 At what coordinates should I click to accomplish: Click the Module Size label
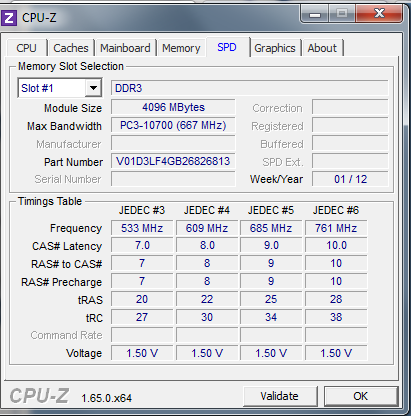click(x=73, y=108)
